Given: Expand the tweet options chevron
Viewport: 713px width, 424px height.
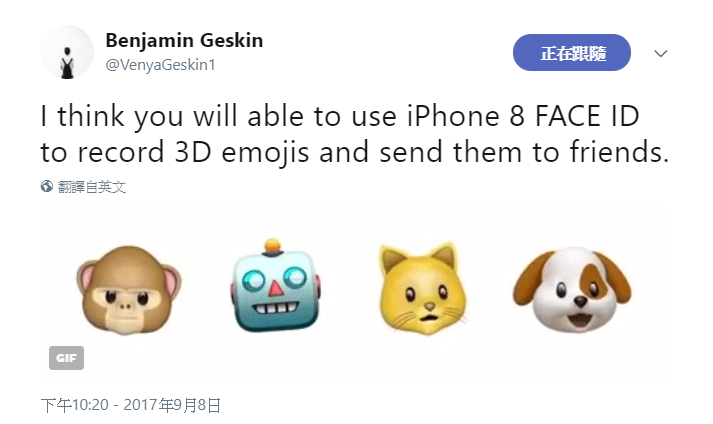Looking at the screenshot, I should (660, 53).
